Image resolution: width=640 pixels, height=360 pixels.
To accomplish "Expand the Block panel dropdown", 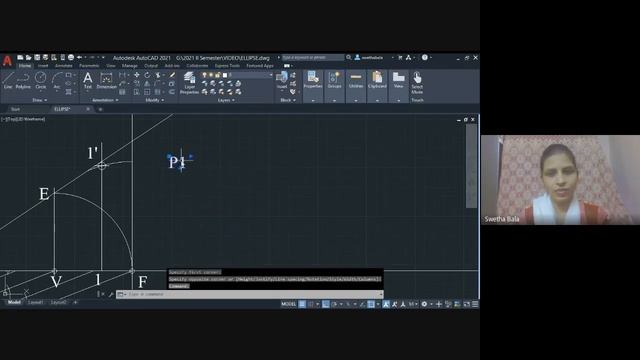I will click(288, 100).
